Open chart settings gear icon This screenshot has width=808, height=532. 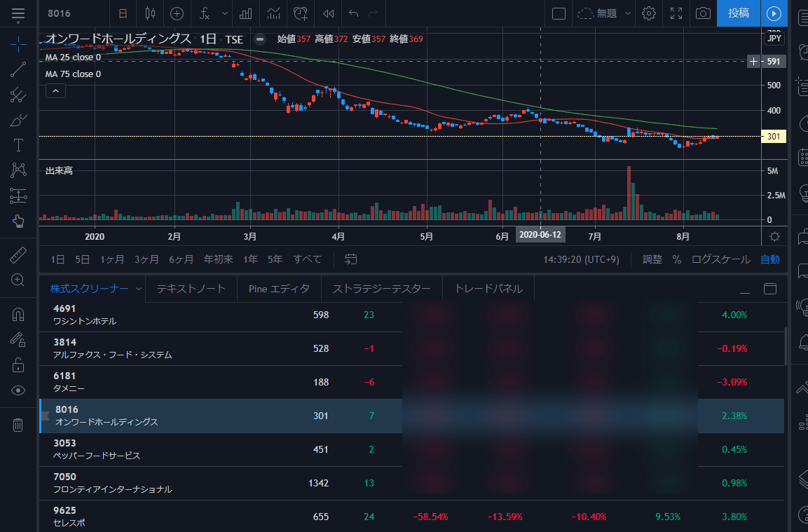[x=649, y=13]
